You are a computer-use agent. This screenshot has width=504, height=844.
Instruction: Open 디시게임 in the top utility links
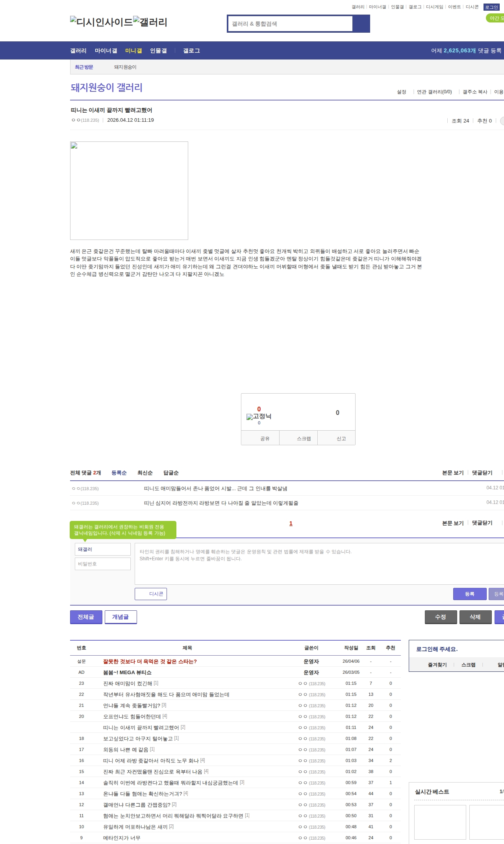click(435, 7)
